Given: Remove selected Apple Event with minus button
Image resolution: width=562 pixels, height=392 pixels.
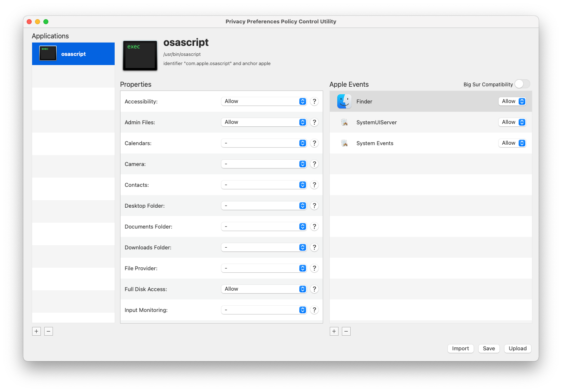Looking at the screenshot, I should click(x=346, y=331).
